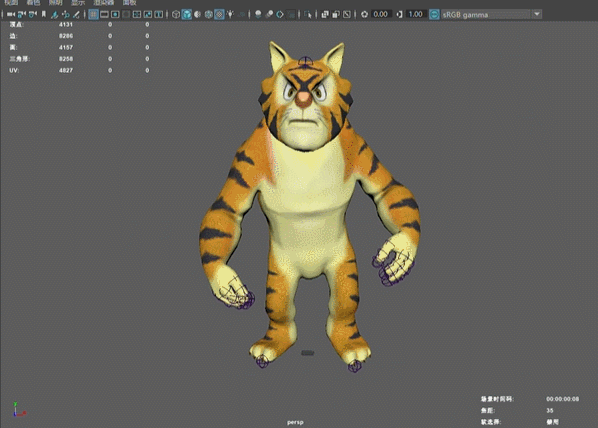
Task: Click the use all lights bulb icon
Action: tap(230, 14)
